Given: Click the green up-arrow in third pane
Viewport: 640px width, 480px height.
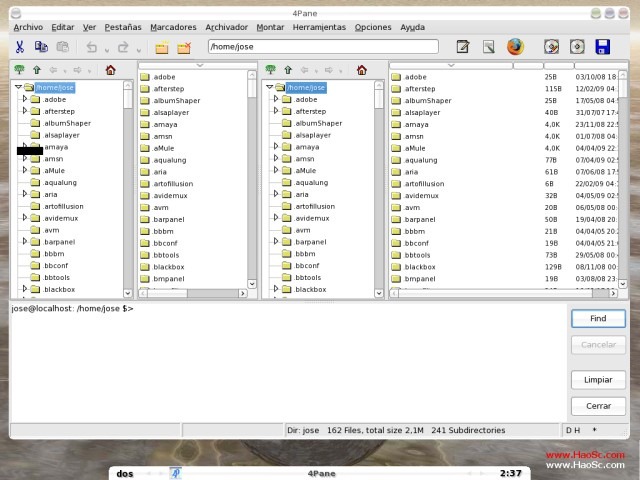Looking at the screenshot, I should [x=288, y=70].
